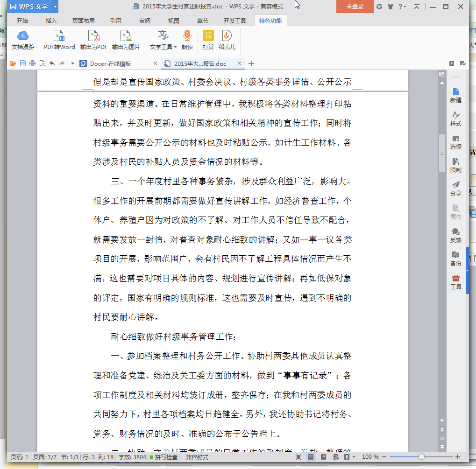Open the 文档漫游 cloud roaming tool
The height and width of the screenshot is (469, 476).
pyautogui.click(x=23, y=40)
